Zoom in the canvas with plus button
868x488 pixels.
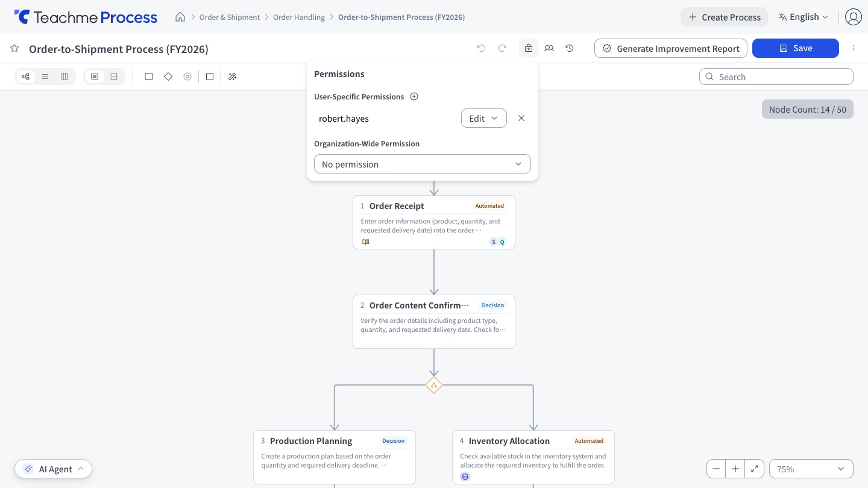[x=735, y=469]
